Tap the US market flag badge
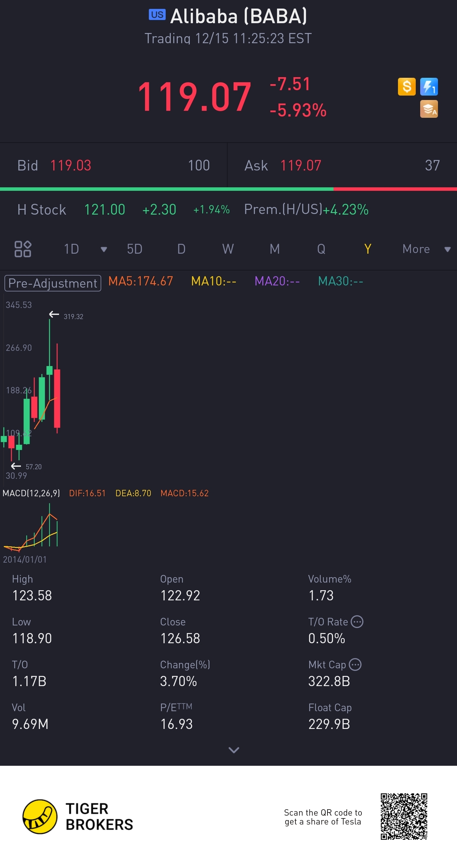This screenshot has width=457, height=868. coord(157,15)
